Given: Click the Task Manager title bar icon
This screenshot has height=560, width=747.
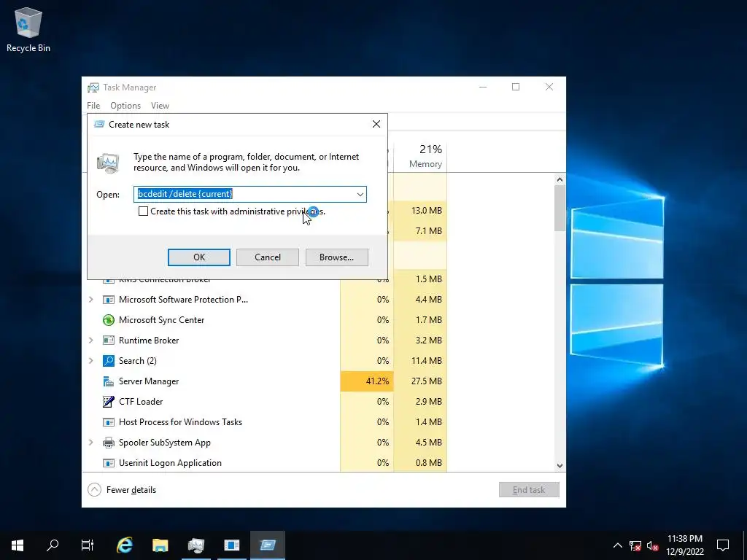Looking at the screenshot, I should (93, 87).
